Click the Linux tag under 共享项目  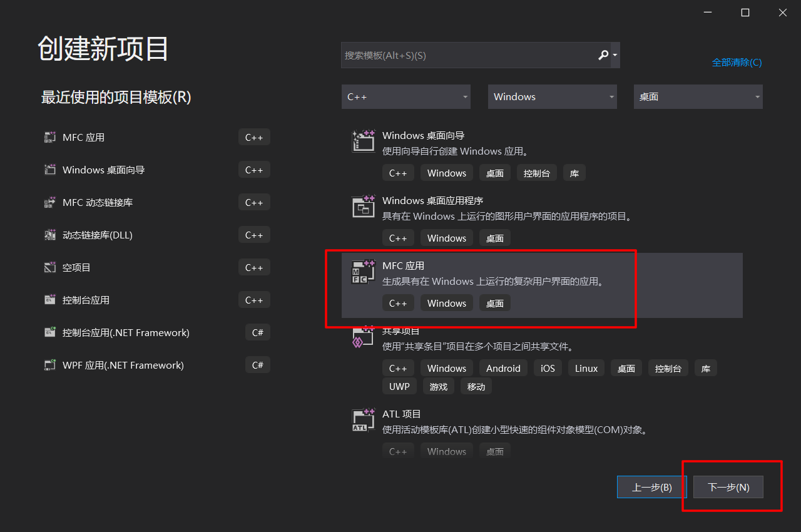click(586, 368)
